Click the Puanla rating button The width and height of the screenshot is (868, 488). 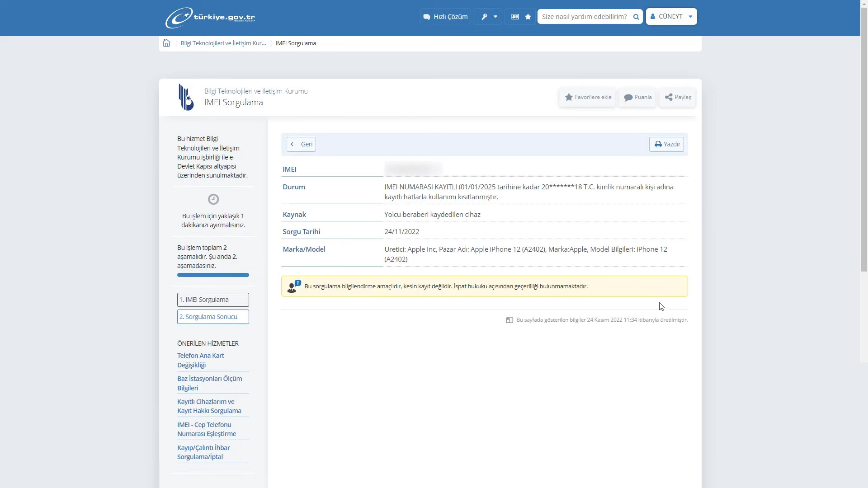pyautogui.click(x=637, y=97)
